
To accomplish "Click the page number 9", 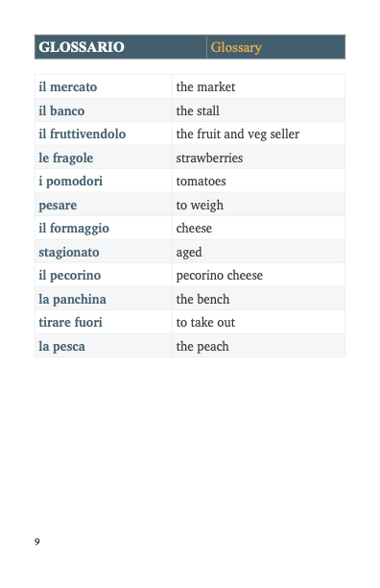I will pos(37,542).
